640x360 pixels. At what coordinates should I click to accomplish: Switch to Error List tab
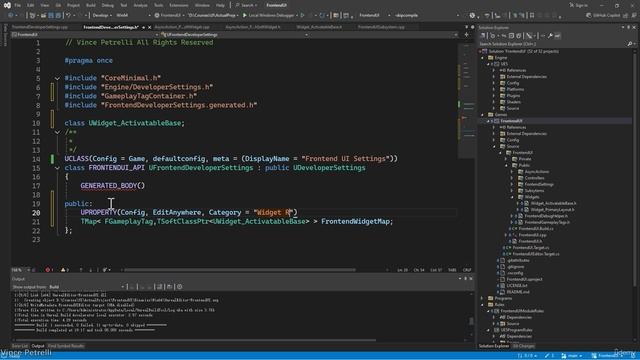coord(20,346)
